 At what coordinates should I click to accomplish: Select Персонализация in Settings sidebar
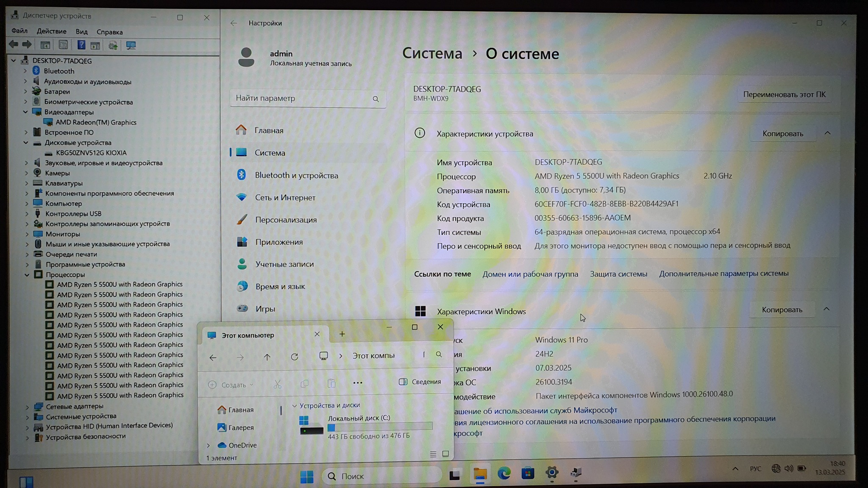pos(286,220)
